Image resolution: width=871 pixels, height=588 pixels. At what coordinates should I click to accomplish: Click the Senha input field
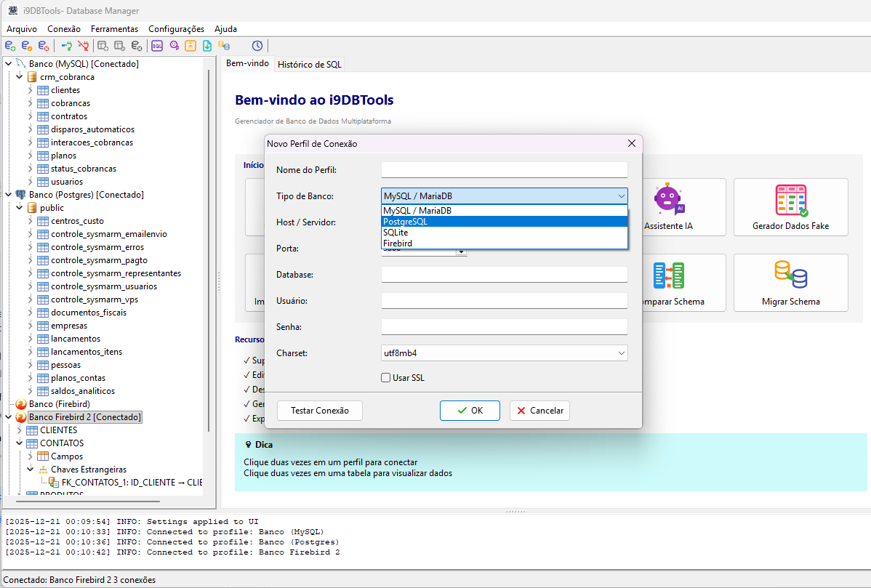[x=505, y=327]
